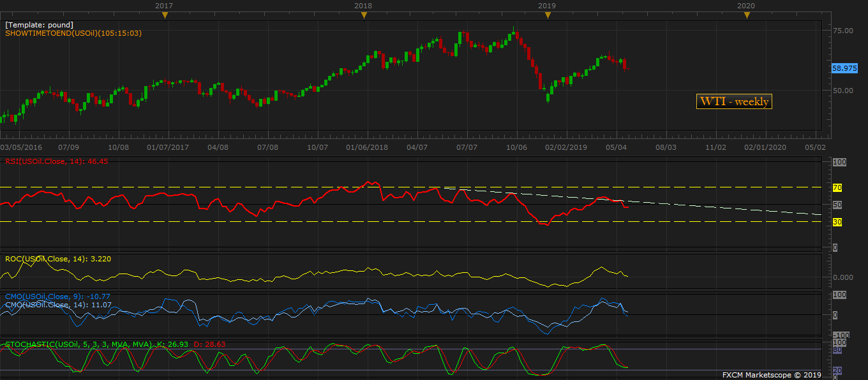Click the 01/07/2017 date axis label
868x380 pixels.
pyautogui.click(x=167, y=147)
